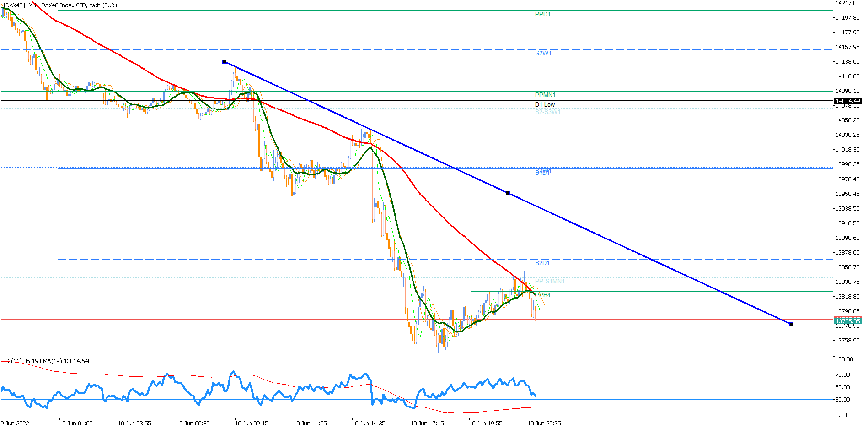Viewport: 868px width, 429px height.
Task: Click the 14084.49 black price tag
Action: [x=848, y=101]
